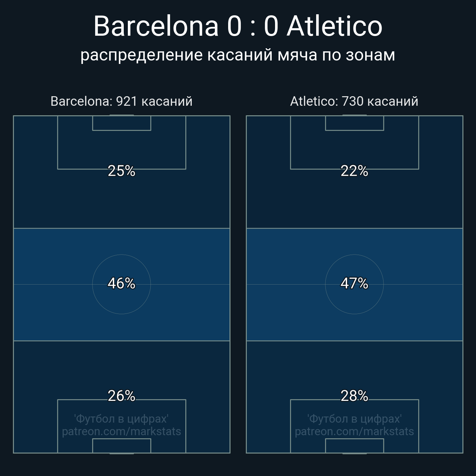Open the patreon.com/markstats link on Barcelona's pitch
476x476 pixels.
pos(121,431)
